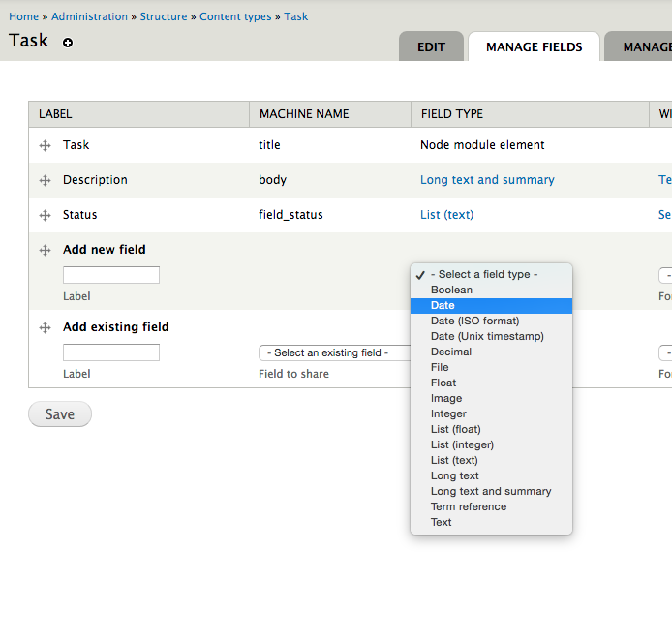Select Date in the field type list

(x=491, y=306)
